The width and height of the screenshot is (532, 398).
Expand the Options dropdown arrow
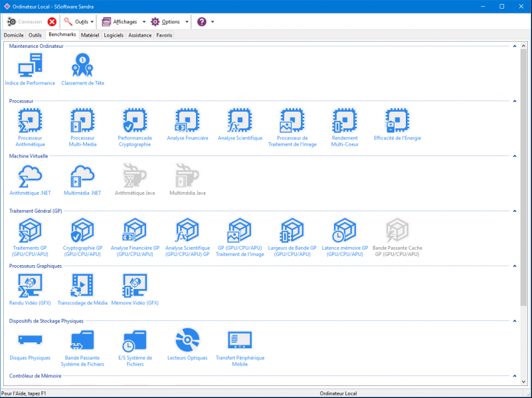tap(187, 22)
